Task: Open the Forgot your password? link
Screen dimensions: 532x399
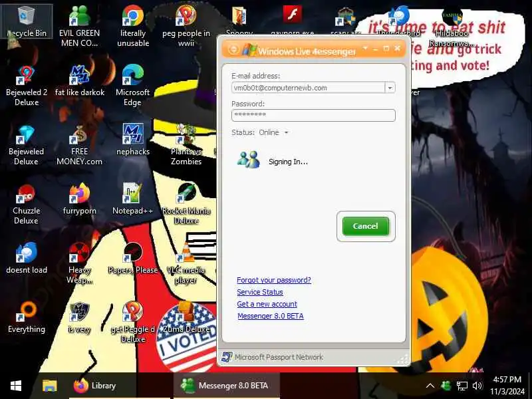Action: click(x=274, y=280)
